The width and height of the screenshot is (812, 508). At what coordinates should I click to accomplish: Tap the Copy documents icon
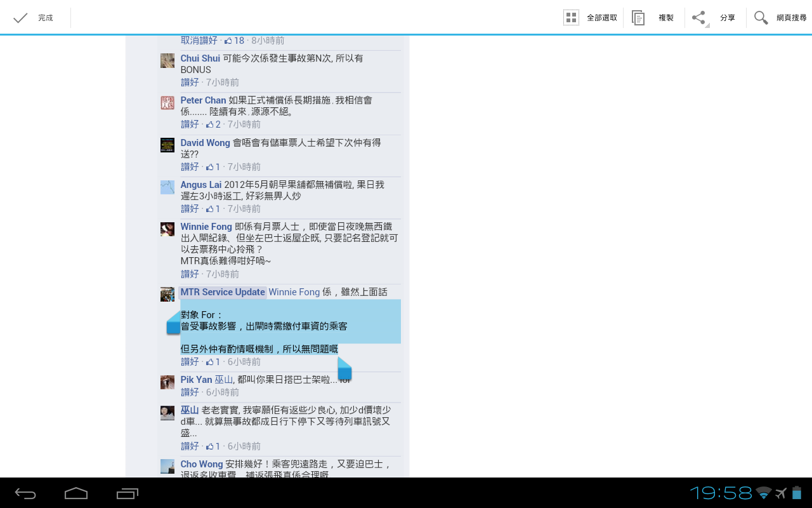point(638,18)
